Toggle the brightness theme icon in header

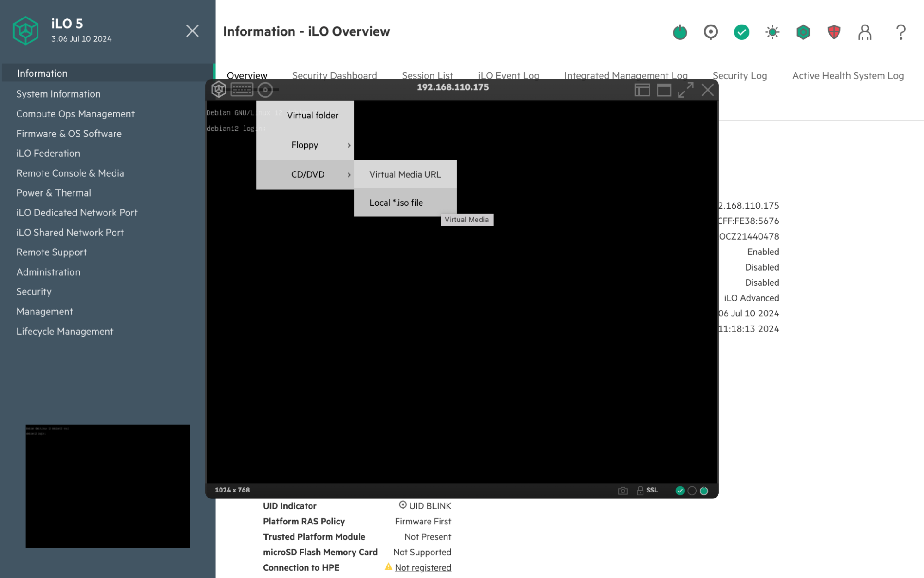pos(772,32)
